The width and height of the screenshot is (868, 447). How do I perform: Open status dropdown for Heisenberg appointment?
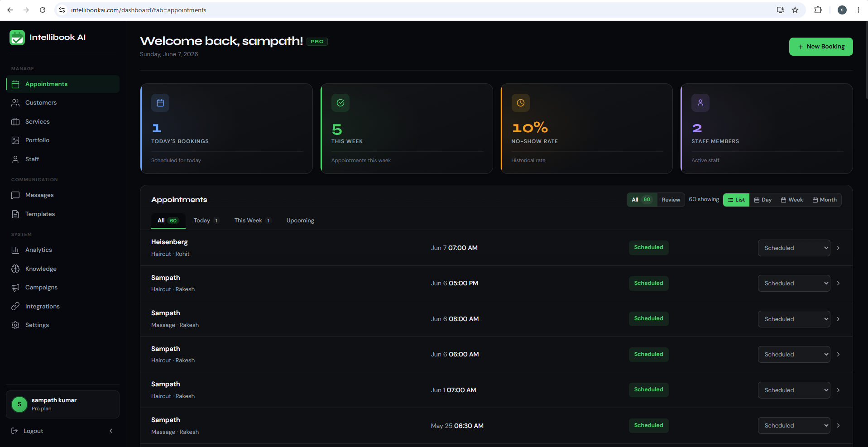pos(794,248)
